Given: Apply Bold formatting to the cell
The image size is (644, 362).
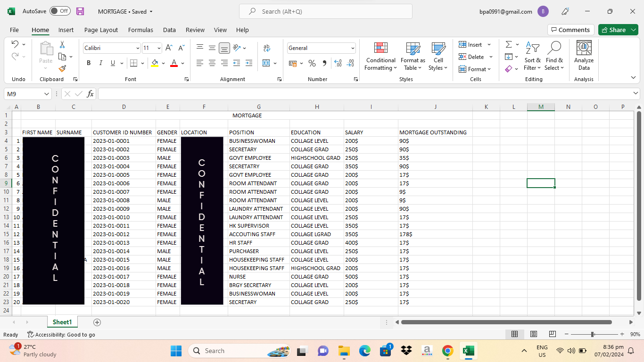Looking at the screenshot, I should click(x=89, y=63).
